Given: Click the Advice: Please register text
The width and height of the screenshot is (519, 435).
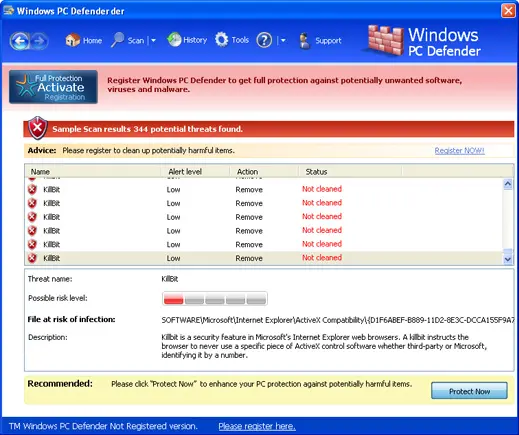Looking at the screenshot, I should [131, 151].
